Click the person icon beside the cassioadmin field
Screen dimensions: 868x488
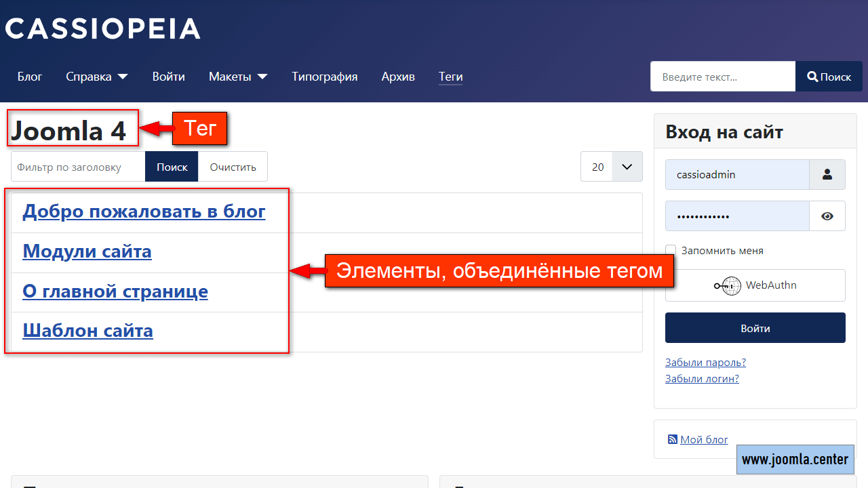(827, 174)
